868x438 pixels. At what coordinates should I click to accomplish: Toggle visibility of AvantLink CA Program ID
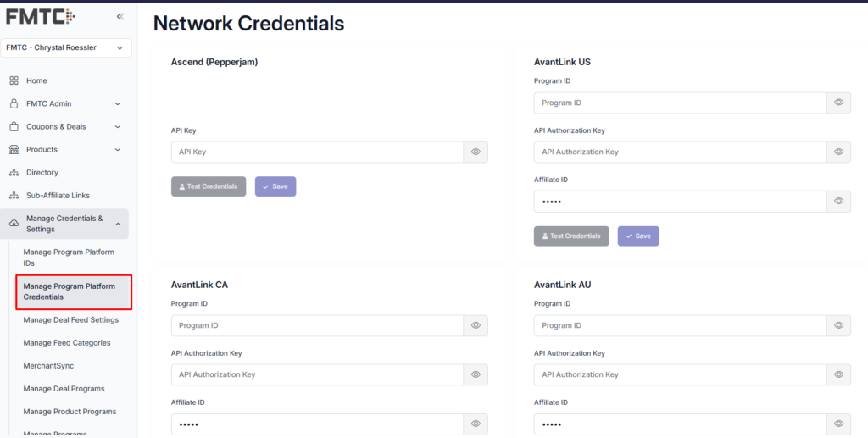coord(476,325)
